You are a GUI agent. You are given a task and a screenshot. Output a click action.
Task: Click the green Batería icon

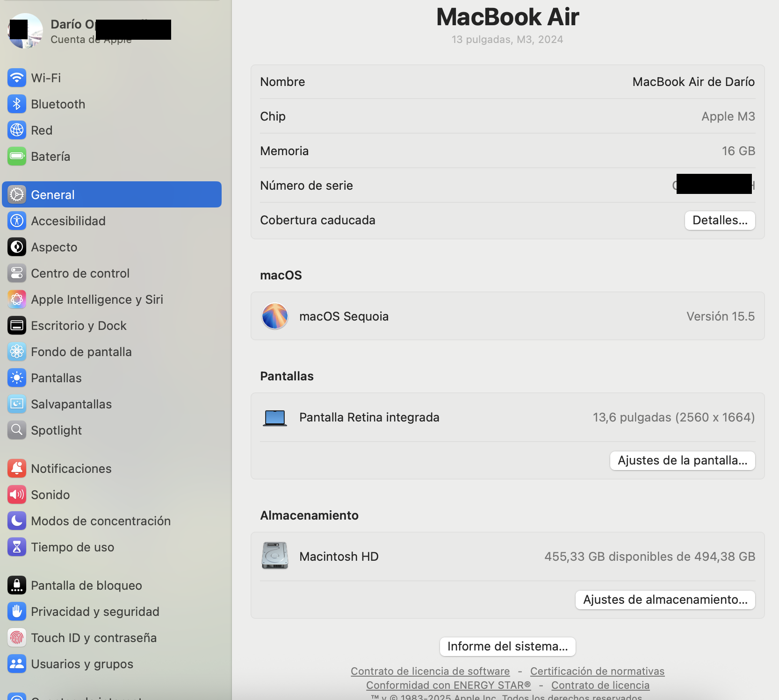(x=17, y=156)
